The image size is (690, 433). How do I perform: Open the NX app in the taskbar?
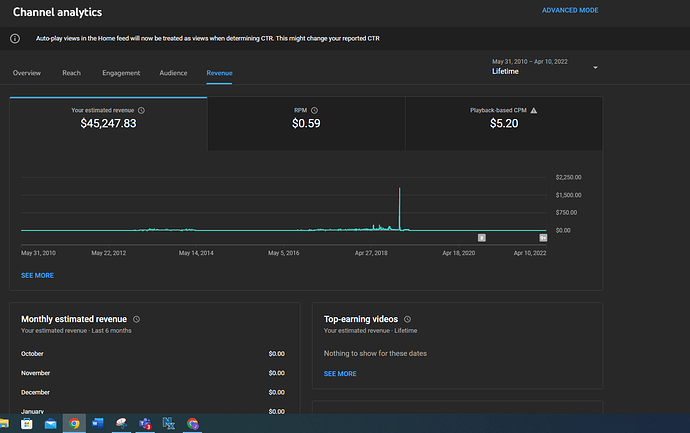coord(169,423)
